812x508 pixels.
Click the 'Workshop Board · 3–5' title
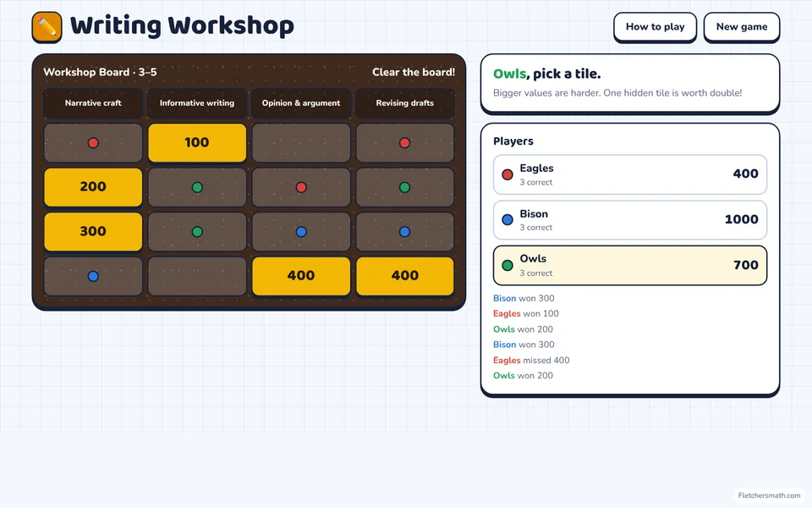(x=100, y=72)
